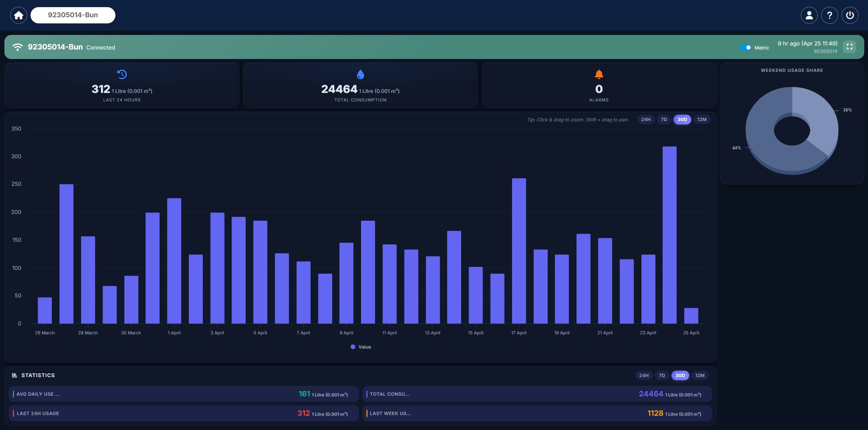Expand dashboard with fullscreen icon
868x430 pixels.
pyautogui.click(x=849, y=47)
